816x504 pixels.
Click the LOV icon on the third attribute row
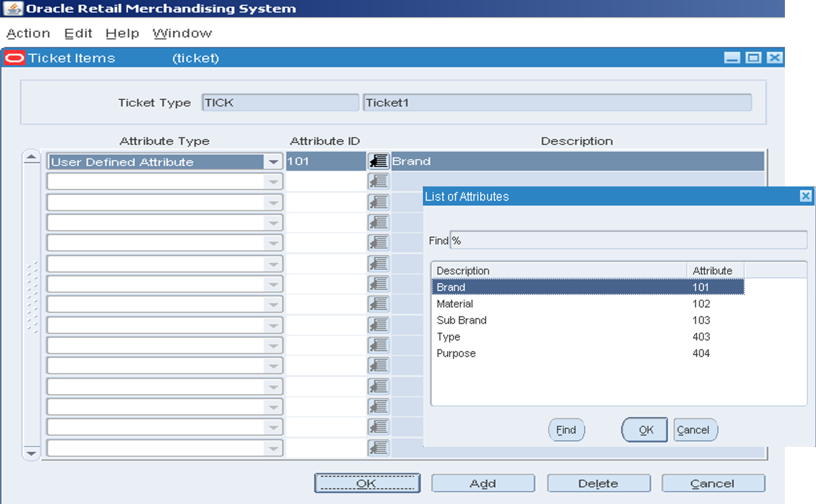click(379, 201)
